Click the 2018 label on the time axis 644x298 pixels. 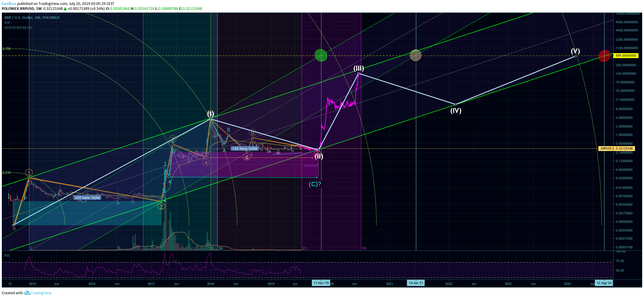tap(211, 284)
